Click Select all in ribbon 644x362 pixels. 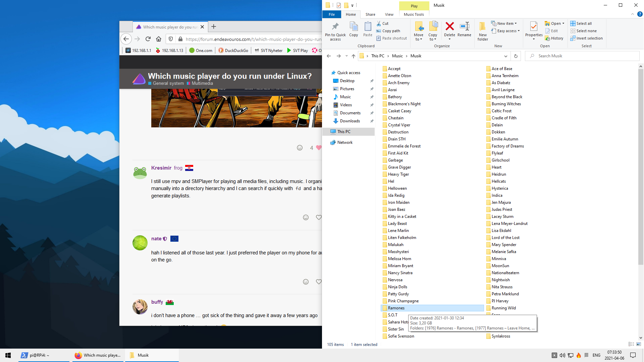click(x=581, y=23)
